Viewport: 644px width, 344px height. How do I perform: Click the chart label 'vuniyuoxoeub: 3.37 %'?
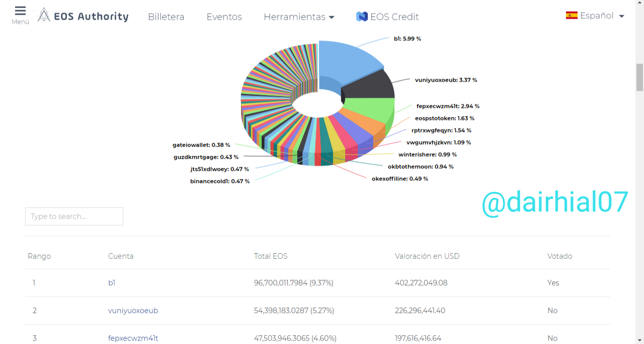point(446,80)
